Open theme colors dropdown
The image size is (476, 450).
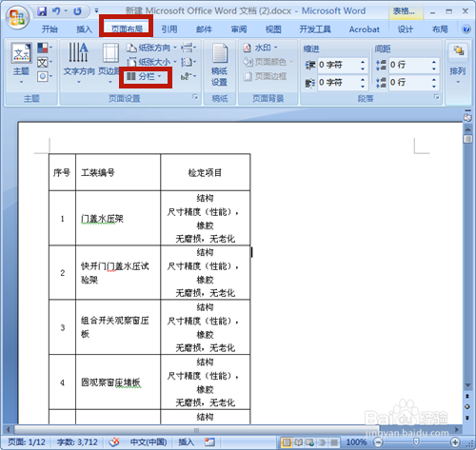[x=45, y=48]
